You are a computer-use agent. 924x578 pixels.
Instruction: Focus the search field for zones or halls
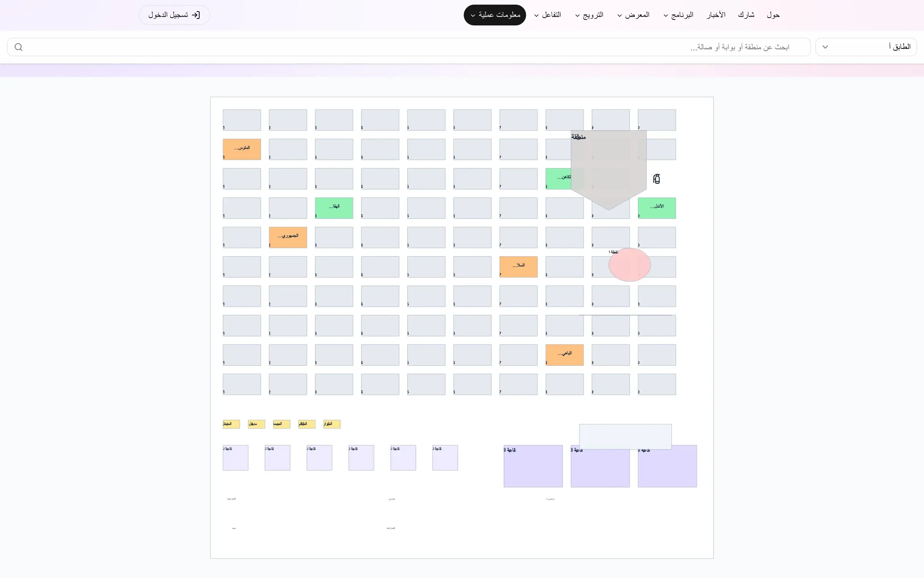click(x=409, y=47)
